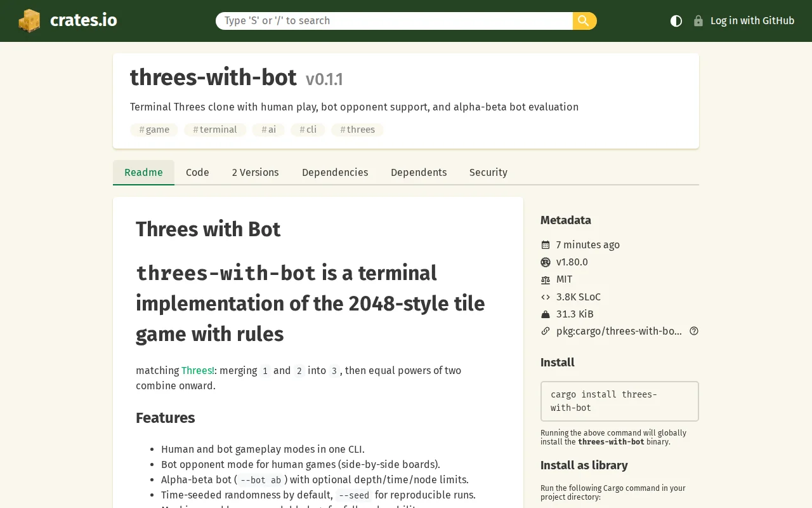Click the Install heading
The width and height of the screenshot is (812, 508).
pos(558,363)
